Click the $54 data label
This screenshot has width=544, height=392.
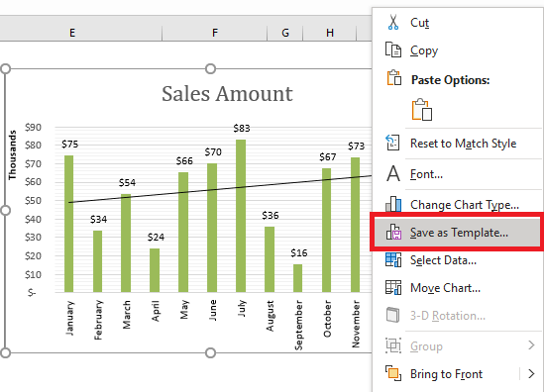pyautogui.click(x=127, y=183)
